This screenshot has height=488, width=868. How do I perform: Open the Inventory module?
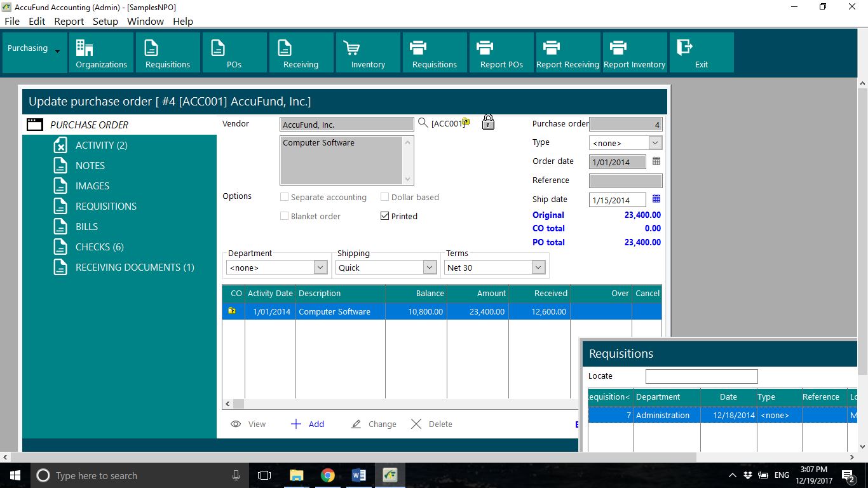[367, 52]
